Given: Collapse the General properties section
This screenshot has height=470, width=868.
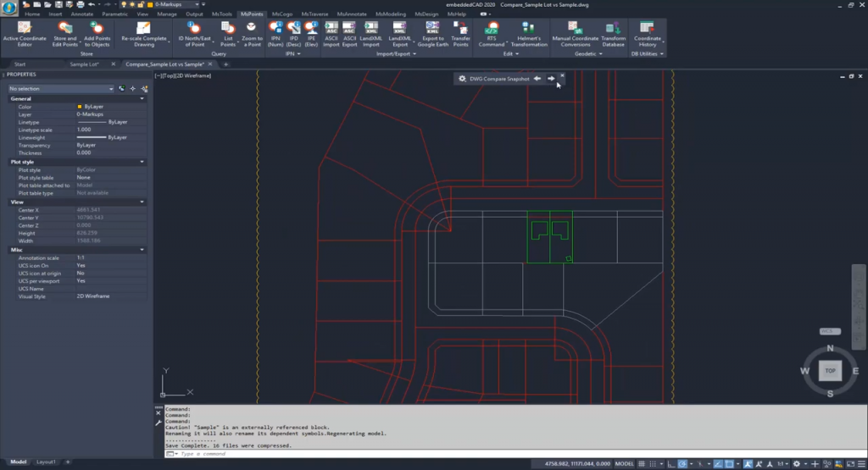Looking at the screenshot, I should tap(142, 99).
